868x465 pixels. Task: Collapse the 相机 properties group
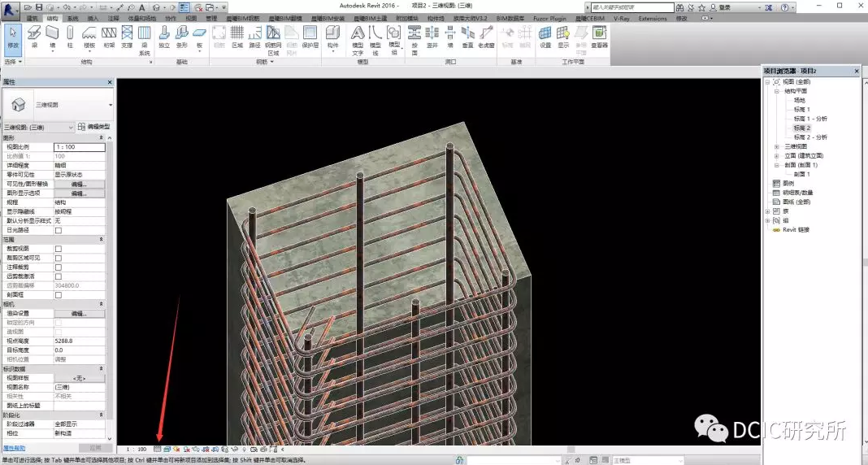tap(102, 305)
